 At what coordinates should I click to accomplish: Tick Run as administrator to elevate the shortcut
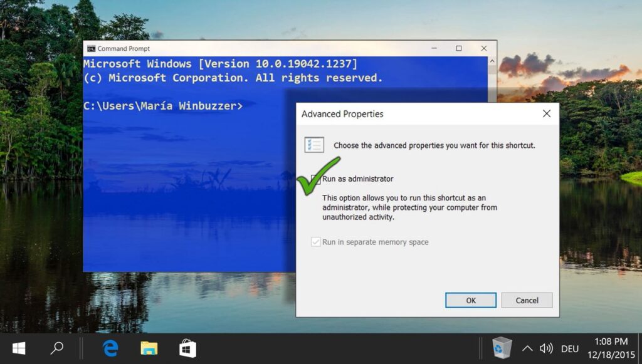[317, 179]
